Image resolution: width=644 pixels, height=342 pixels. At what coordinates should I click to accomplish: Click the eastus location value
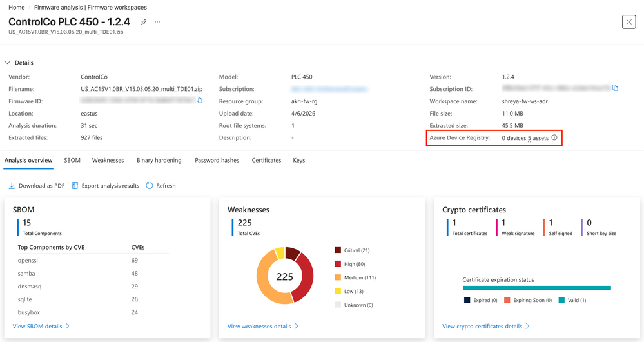[89, 114]
